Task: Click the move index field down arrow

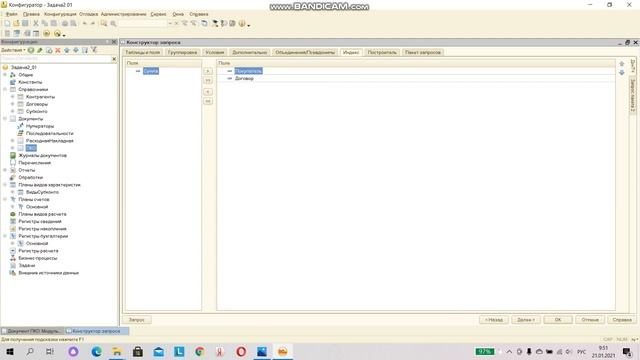Action: click(622, 72)
